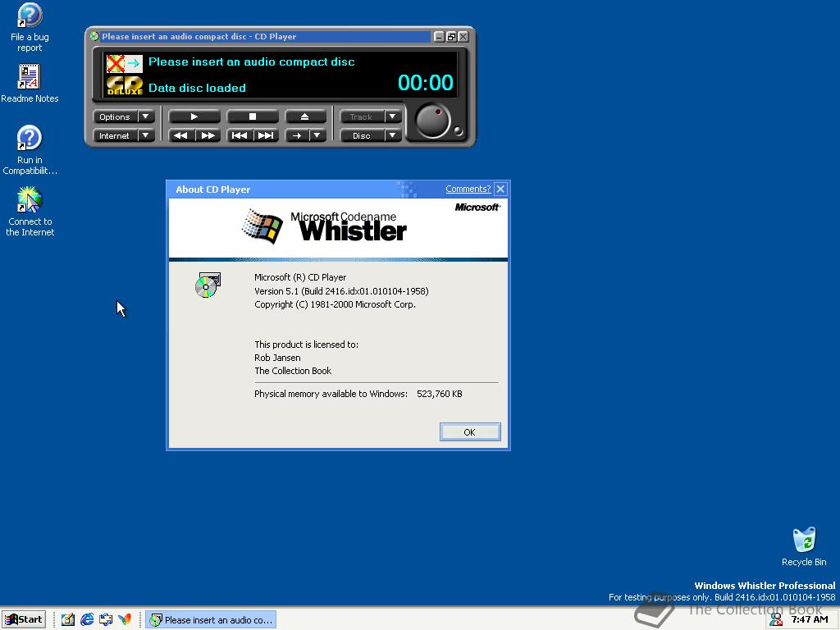Select the File a bug report shortcut
Viewport: 840px width, 630px height.
[30, 28]
